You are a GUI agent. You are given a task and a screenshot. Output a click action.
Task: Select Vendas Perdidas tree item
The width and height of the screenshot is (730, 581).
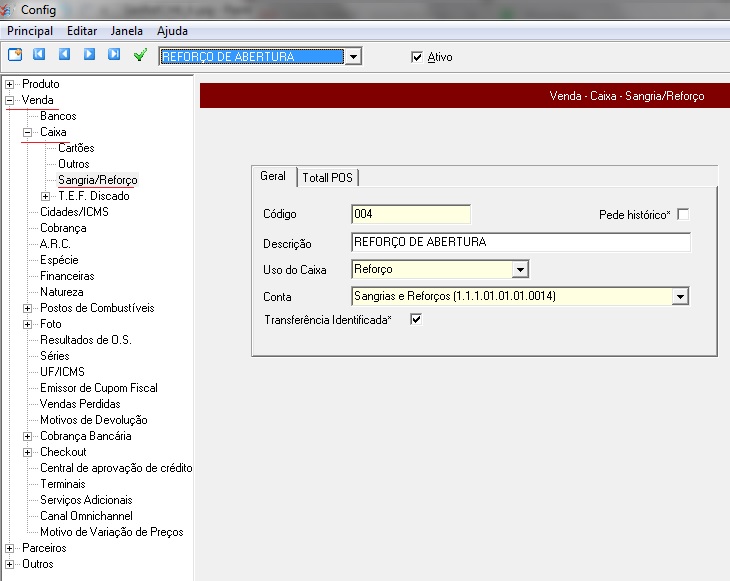[80, 404]
